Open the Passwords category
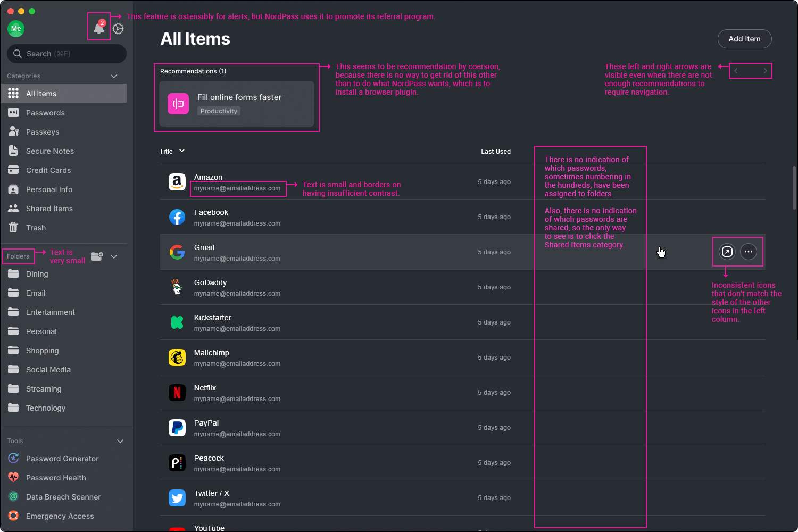This screenshot has height=532, width=798. click(x=64, y=113)
